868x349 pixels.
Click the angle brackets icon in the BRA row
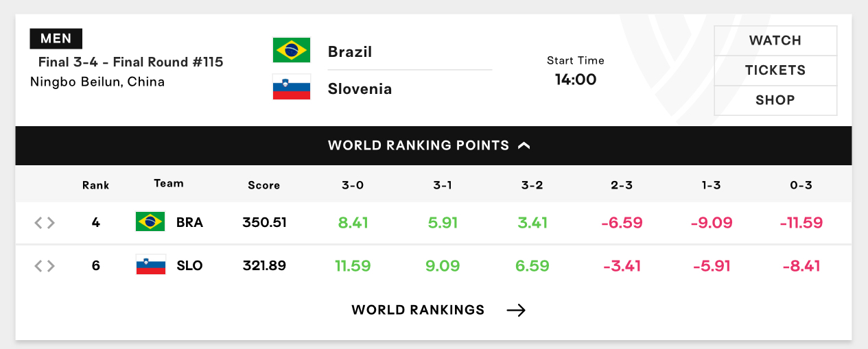click(x=45, y=223)
